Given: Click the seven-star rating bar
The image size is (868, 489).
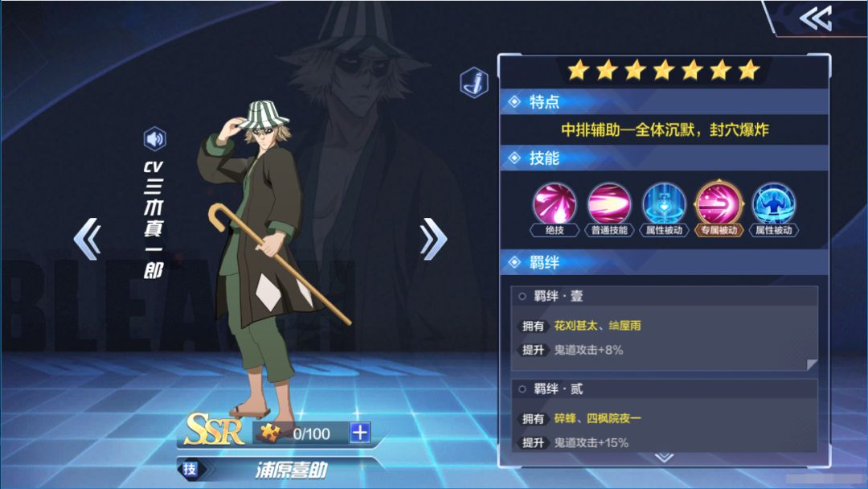Looking at the screenshot, I should click(663, 70).
